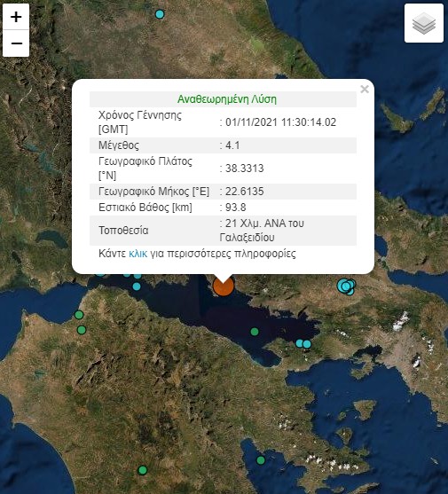This screenshot has height=494, width=448.
Task: Click the 'Μέγεθος' label
Action: [x=119, y=145]
